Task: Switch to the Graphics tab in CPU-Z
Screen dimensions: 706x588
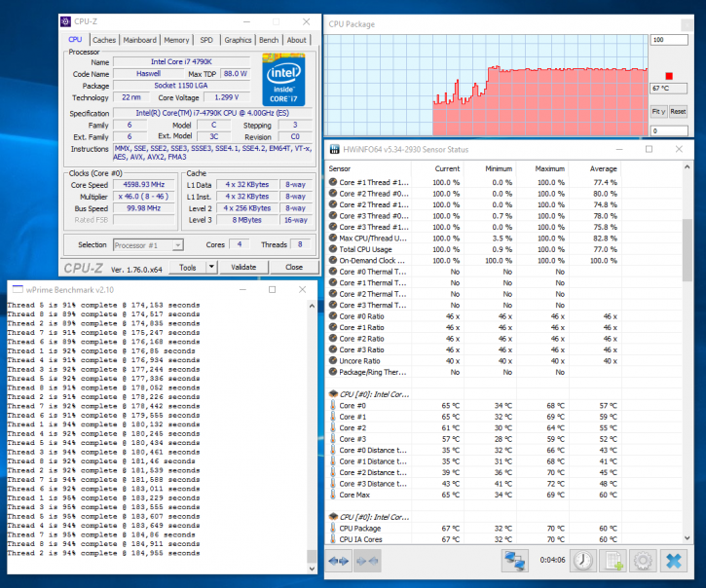Action: click(x=238, y=40)
